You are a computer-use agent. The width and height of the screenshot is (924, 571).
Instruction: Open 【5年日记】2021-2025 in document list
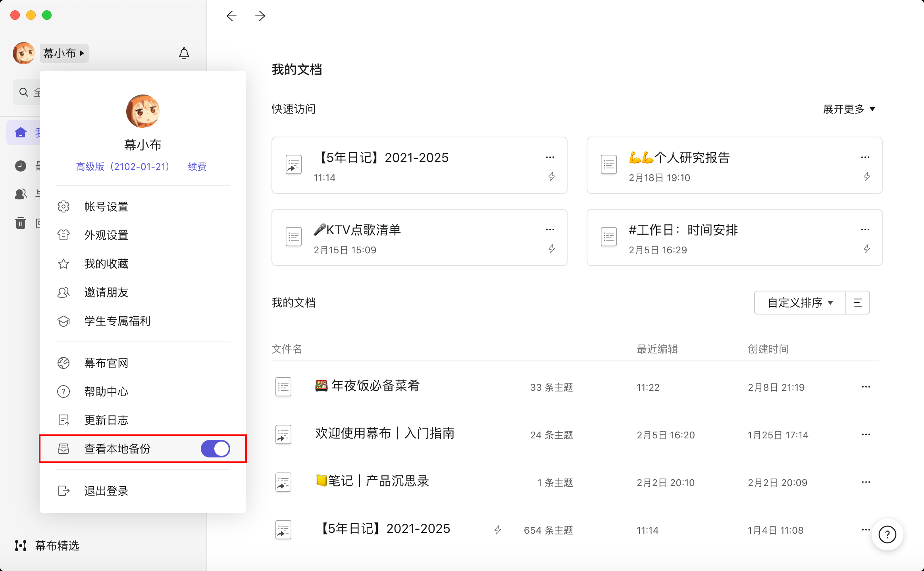575,530
